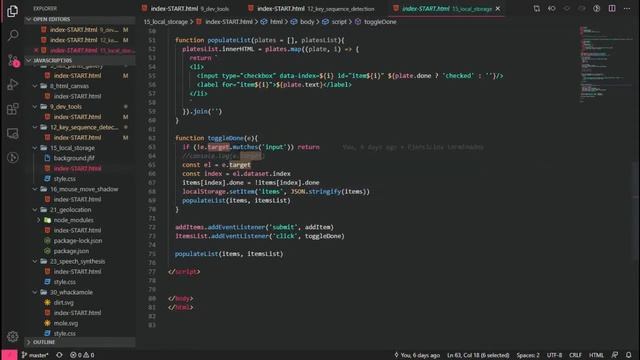Open the Remote Explorer view
Image resolution: width=640 pixels, height=360 pixels.
click(x=12, y=133)
